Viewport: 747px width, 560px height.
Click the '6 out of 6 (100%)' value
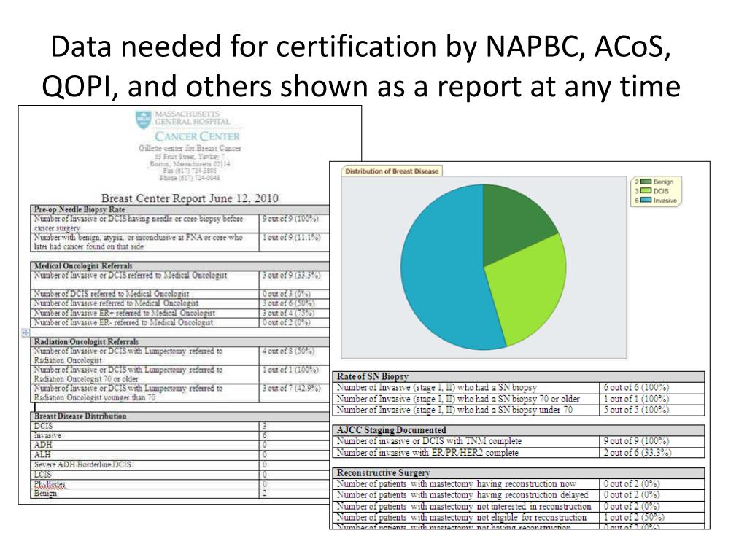(636, 388)
